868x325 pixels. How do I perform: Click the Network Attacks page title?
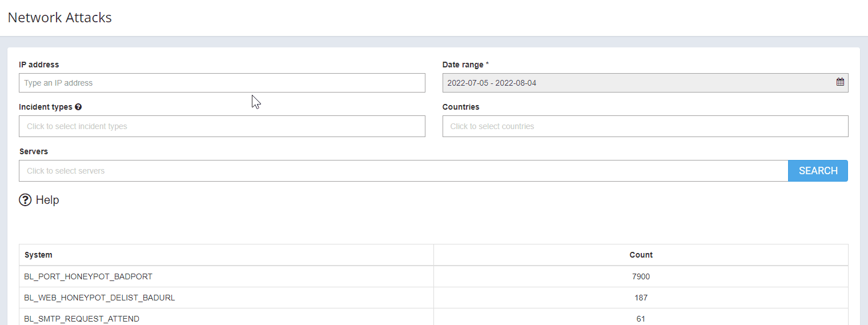coord(60,18)
